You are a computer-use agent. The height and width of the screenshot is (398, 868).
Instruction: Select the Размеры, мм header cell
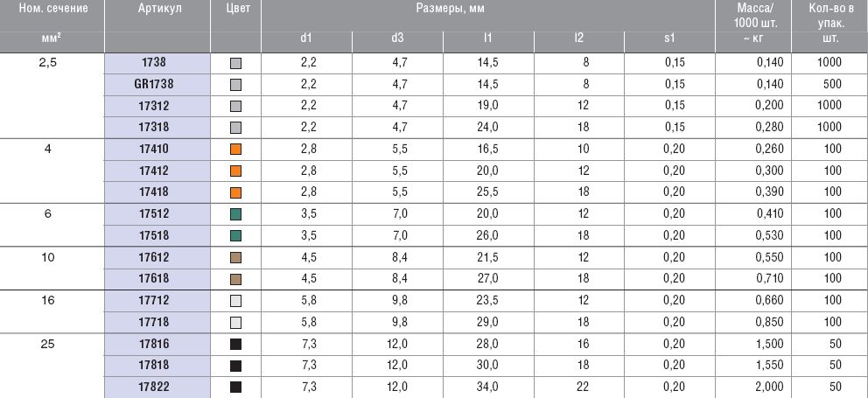coord(487,9)
